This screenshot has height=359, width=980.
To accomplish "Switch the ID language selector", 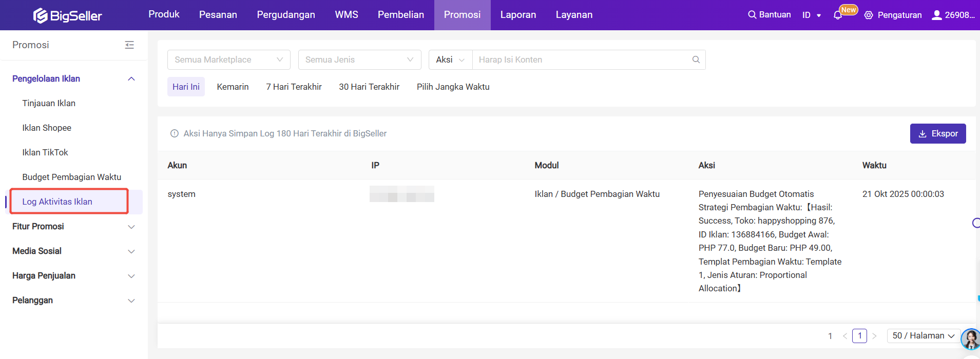I will [x=811, y=15].
